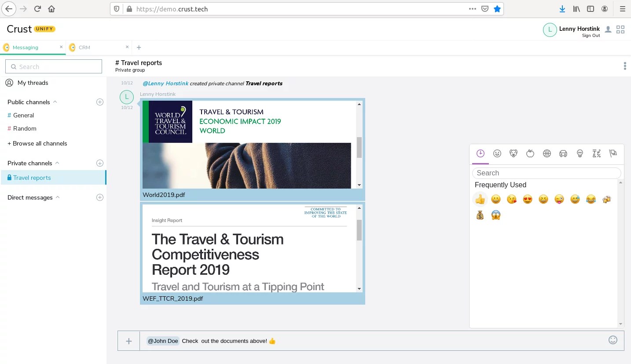This screenshot has height=364, width=631.
Task: Collapse the Public channels section
Action: pos(55,102)
